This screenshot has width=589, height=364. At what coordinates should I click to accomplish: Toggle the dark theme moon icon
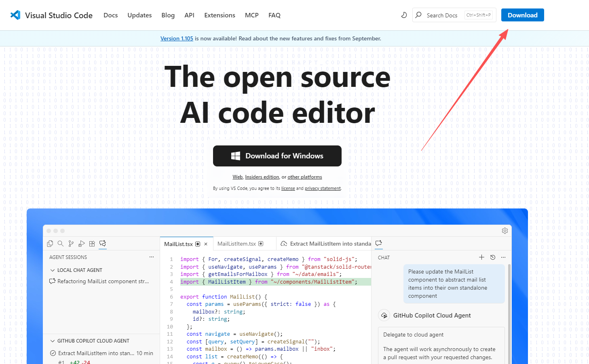pyautogui.click(x=404, y=15)
